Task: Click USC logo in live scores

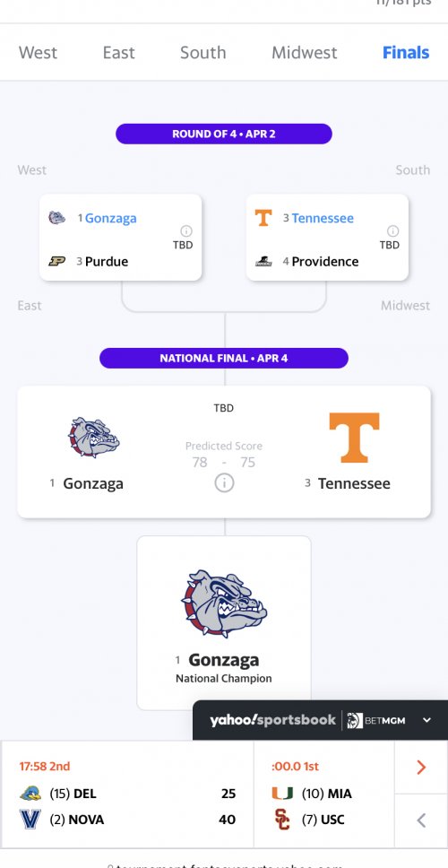Action: 282,820
